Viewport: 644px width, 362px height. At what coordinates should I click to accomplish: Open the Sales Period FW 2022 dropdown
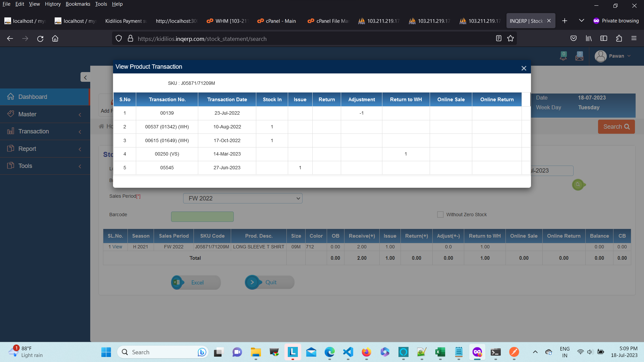tap(243, 198)
